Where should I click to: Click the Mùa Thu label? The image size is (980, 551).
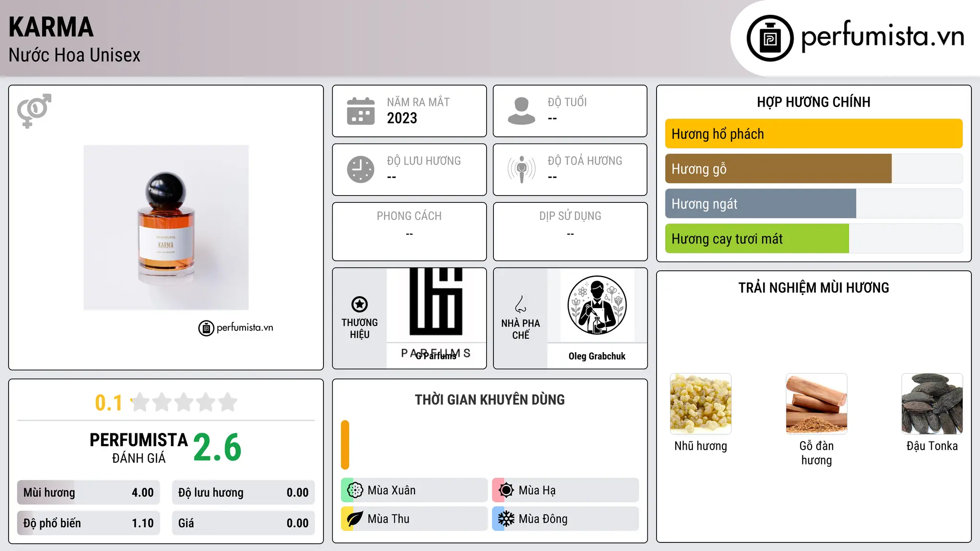coord(389,519)
